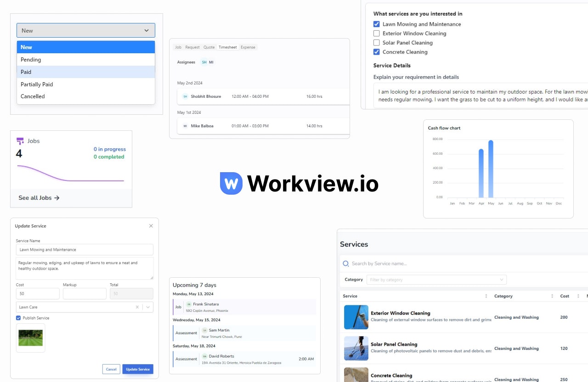This screenshot has width=588, height=382.
Task: Focus the Cost field showing 50
Action: pyautogui.click(x=38, y=294)
